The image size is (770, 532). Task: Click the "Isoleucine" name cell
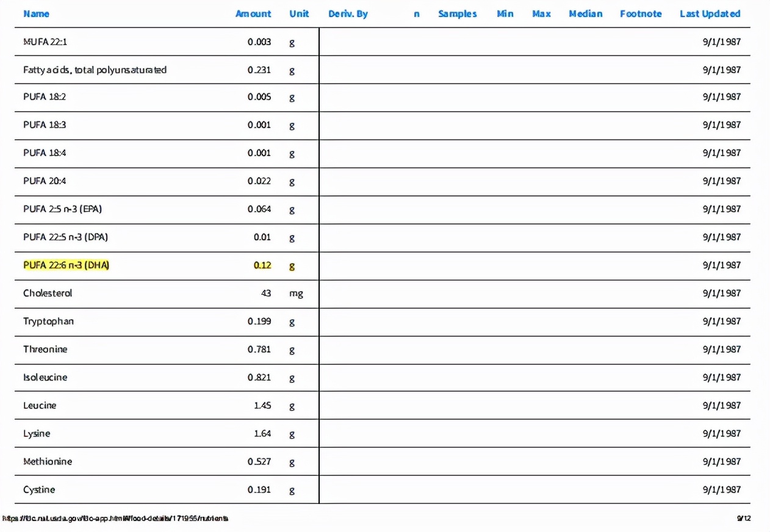coord(45,377)
